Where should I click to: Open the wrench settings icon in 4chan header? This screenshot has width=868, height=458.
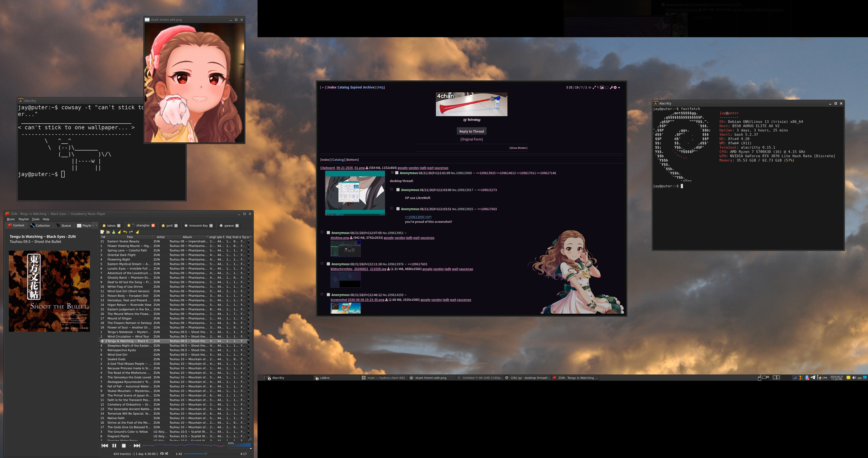point(611,88)
